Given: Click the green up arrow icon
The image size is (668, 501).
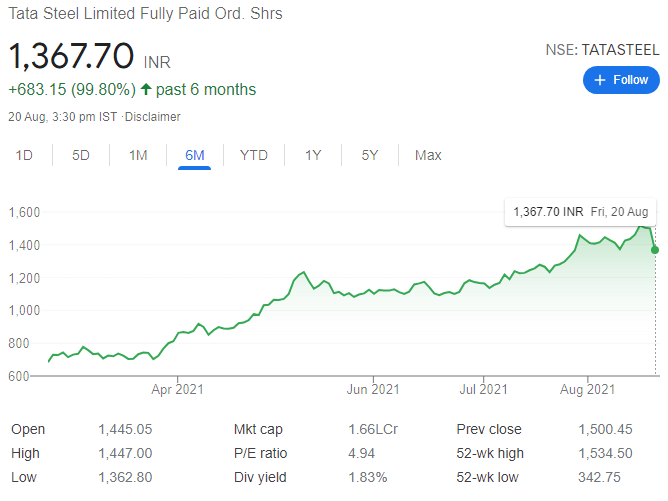Looking at the screenshot, I should 146,89.
